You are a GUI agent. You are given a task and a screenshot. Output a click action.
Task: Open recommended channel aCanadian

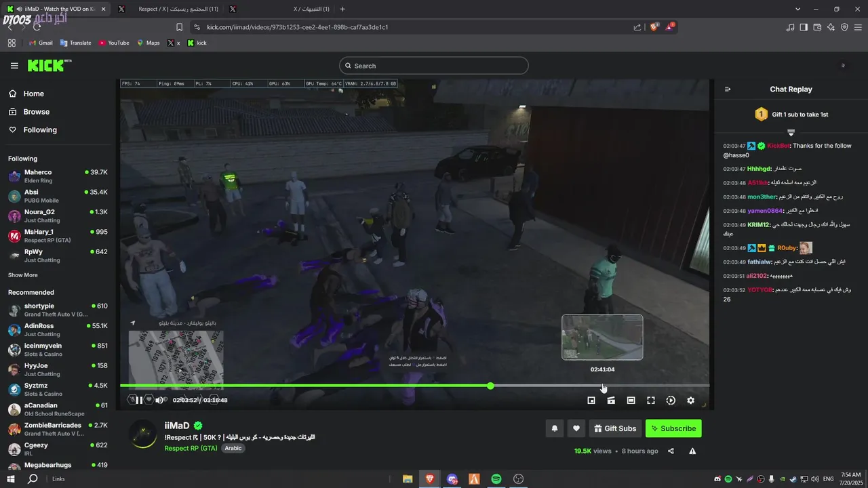click(x=58, y=409)
